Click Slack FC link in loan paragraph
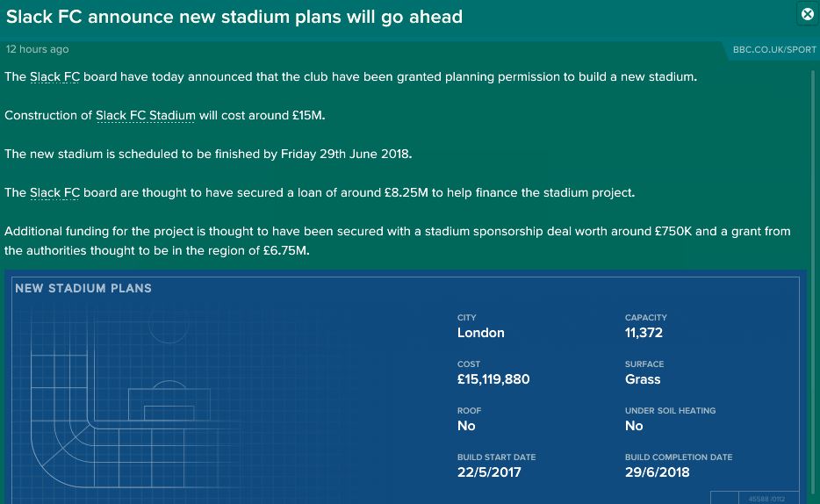The image size is (820, 504). pyautogui.click(x=54, y=193)
